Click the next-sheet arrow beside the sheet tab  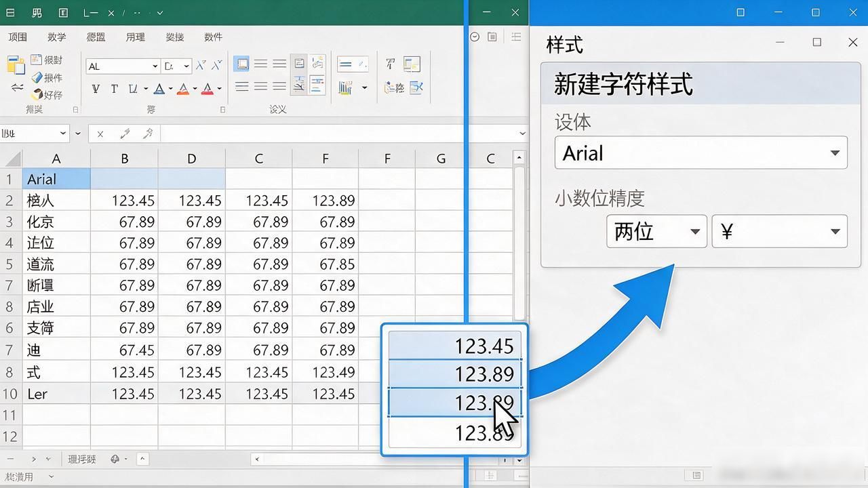pyautogui.click(x=33, y=459)
